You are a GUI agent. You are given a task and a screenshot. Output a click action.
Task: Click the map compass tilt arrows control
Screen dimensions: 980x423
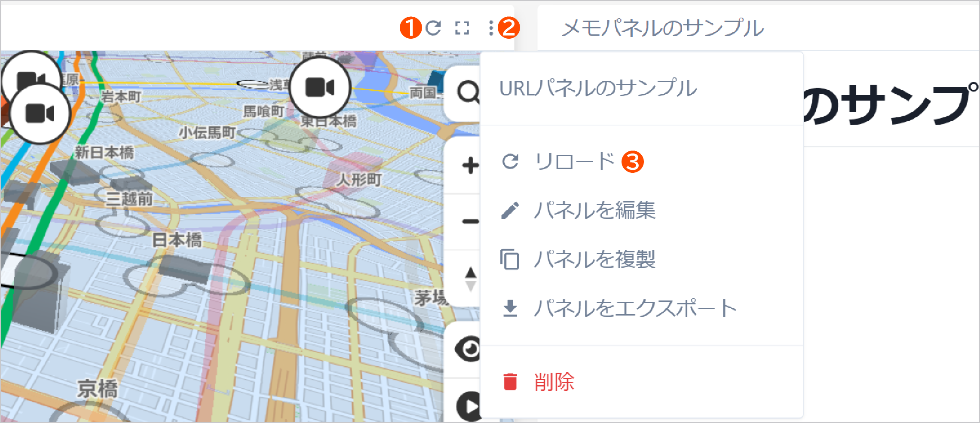coord(471,279)
